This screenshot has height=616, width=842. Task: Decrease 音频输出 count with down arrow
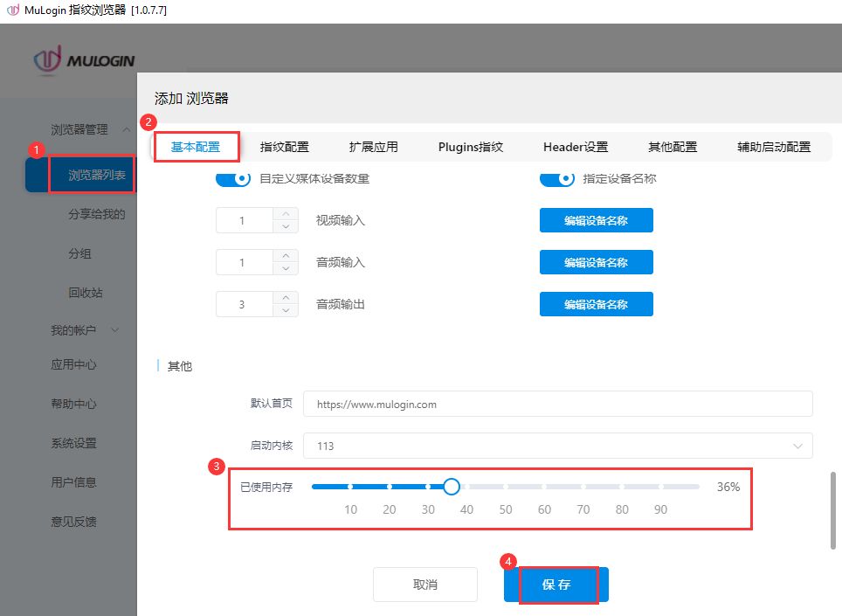click(x=286, y=310)
